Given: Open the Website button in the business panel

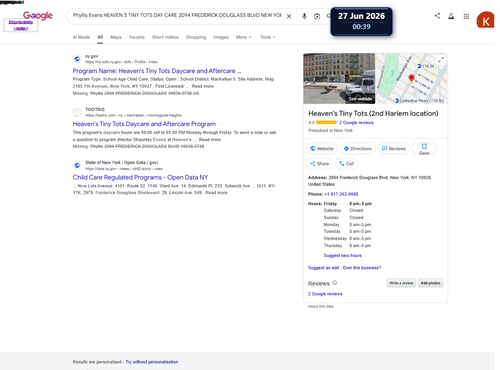Looking at the screenshot, I should pyautogui.click(x=322, y=148).
